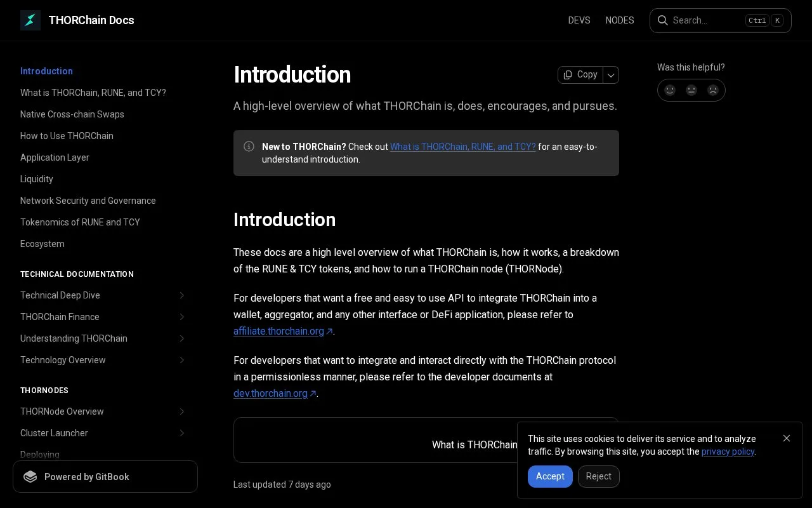Open Network Security and Governance page
The height and width of the screenshot is (508, 812).
click(88, 201)
